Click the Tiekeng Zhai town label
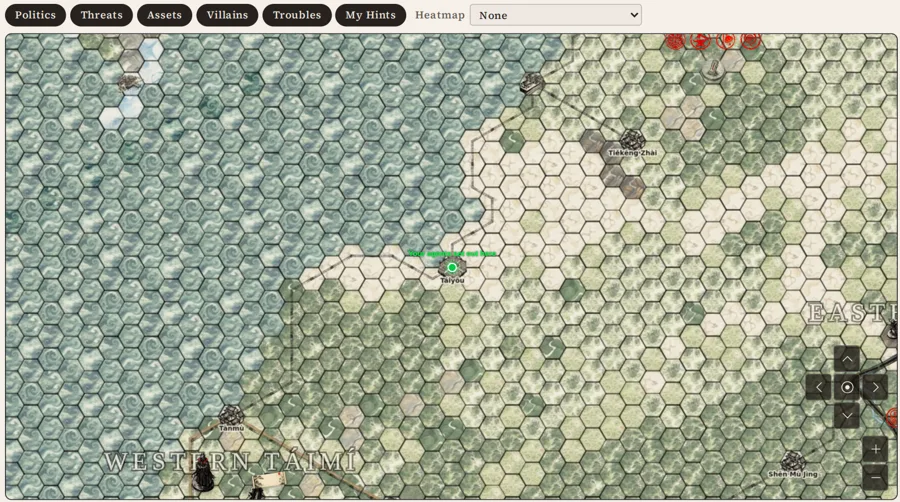This screenshot has height=502, width=900. click(x=633, y=153)
